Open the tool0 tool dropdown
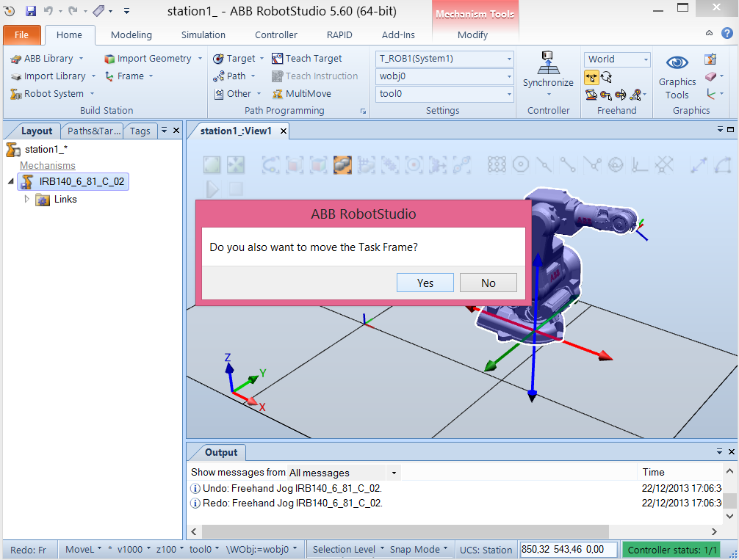The image size is (739, 560). [x=444, y=94]
